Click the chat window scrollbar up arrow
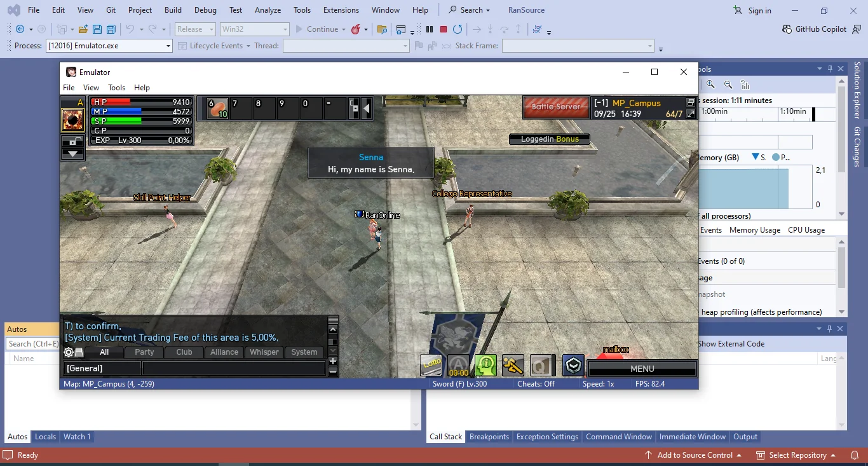This screenshot has height=466, width=868. [x=333, y=329]
